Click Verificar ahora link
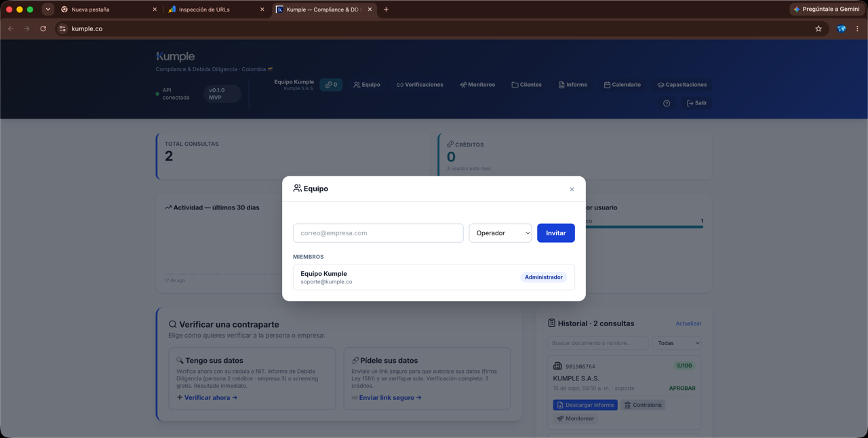Screen dimensions: 868x438 click(x=207, y=397)
